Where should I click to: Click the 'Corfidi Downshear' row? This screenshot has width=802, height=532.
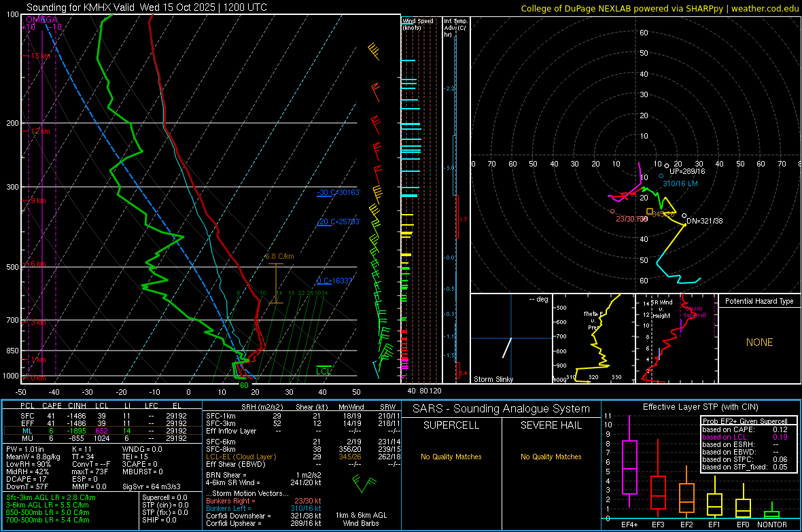click(x=264, y=516)
